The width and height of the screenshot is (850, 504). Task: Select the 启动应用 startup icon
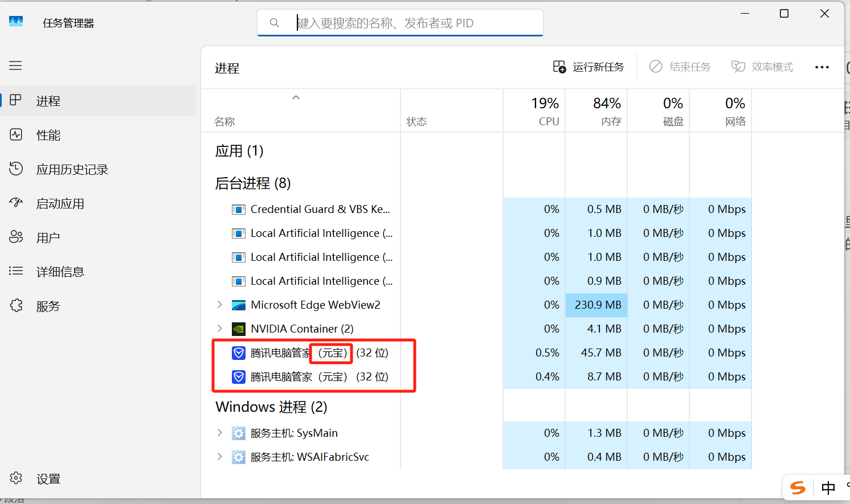pos(16,203)
